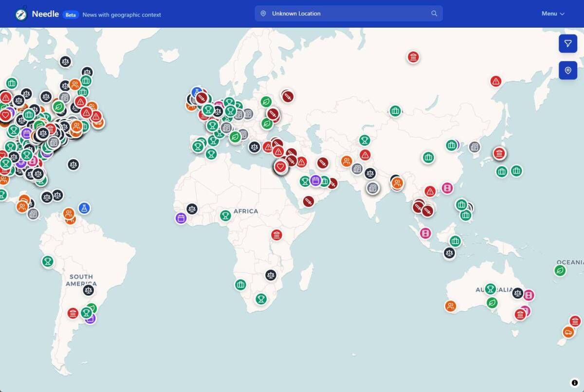The image size is (584, 392).
Task: Expand the Menu dropdown
Action: [553, 14]
